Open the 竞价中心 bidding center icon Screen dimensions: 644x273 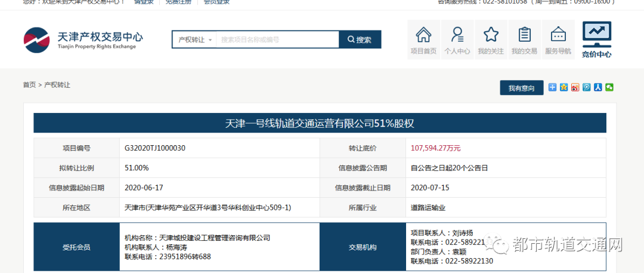pos(596,40)
